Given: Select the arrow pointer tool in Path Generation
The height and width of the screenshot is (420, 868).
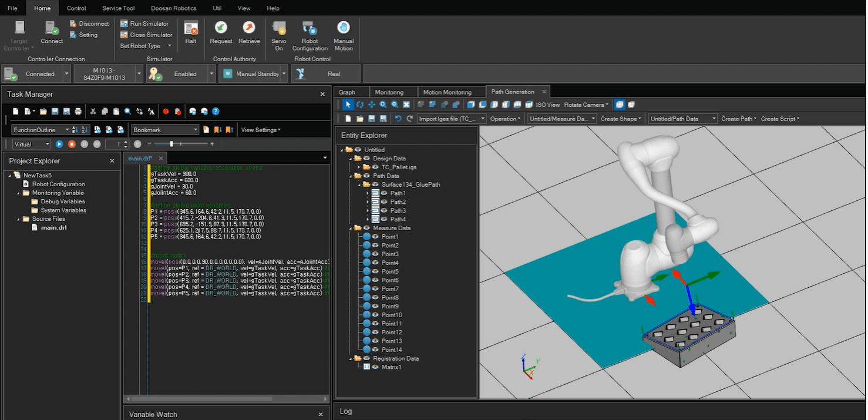Looking at the screenshot, I should [348, 105].
